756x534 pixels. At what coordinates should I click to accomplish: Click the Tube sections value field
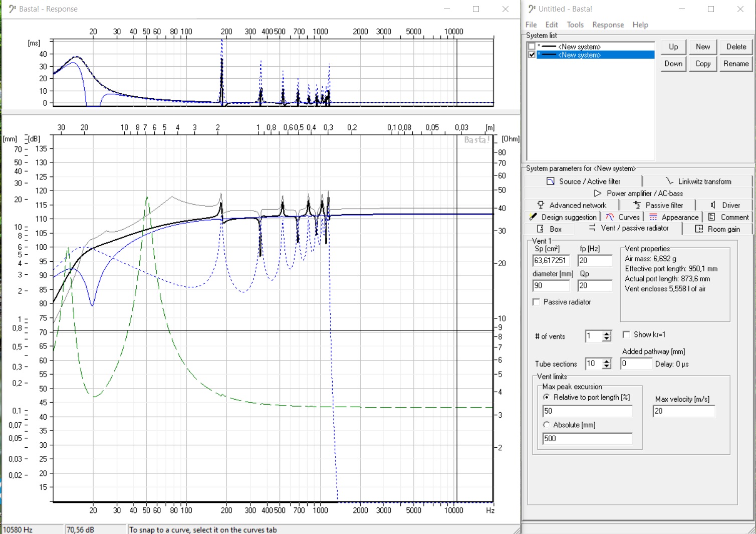point(594,364)
